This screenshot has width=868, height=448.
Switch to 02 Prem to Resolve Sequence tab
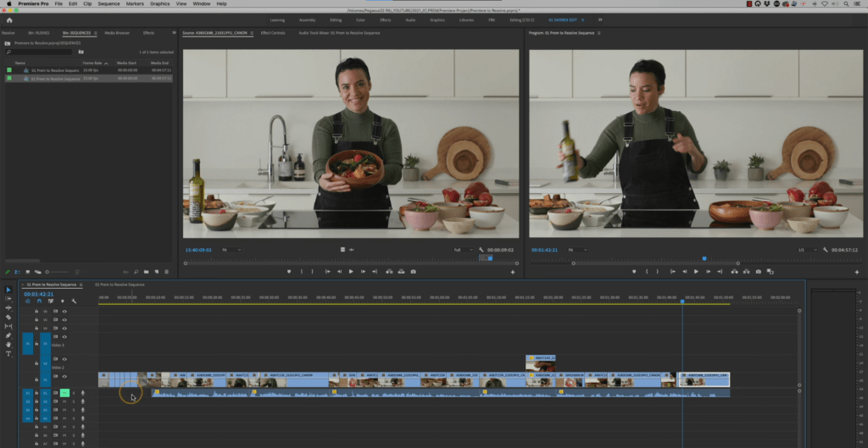pyautogui.click(x=120, y=285)
